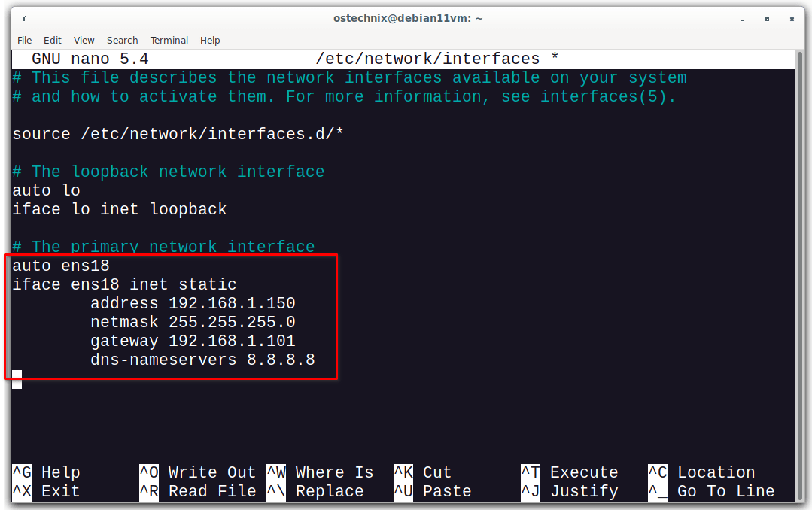This screenshot has width=812, height=510.
Task: Click the '# and how to activate them' line
Action: tap(345, 96)
